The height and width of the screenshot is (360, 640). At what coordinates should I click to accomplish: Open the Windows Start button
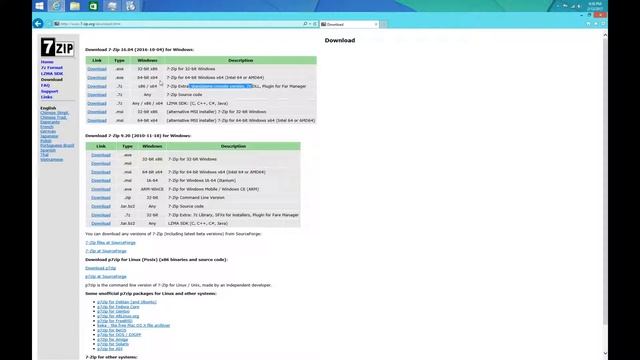click(40, 6)
